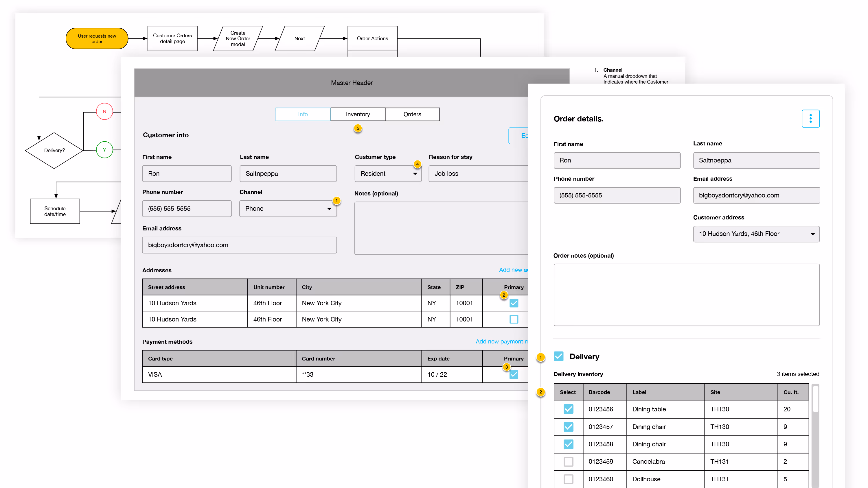This screenshot has height=488, width=868.
Task: Click the green Y decision node
Action: click(x=104, y=150)
